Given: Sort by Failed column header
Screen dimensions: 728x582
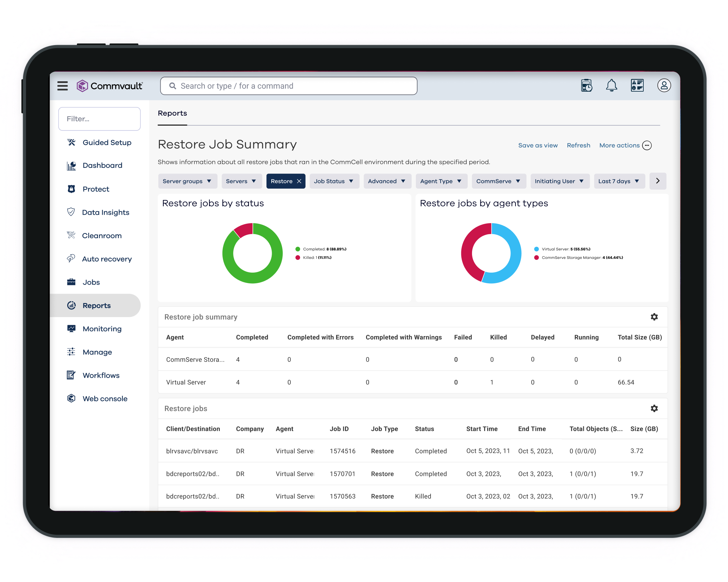Looking at the screenshot, I should [463, 337].
